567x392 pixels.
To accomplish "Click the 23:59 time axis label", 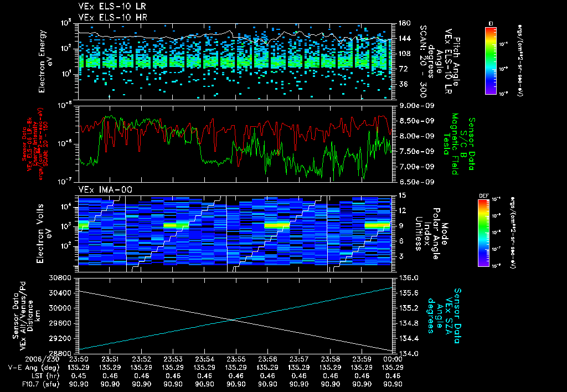I will [362, 359].
